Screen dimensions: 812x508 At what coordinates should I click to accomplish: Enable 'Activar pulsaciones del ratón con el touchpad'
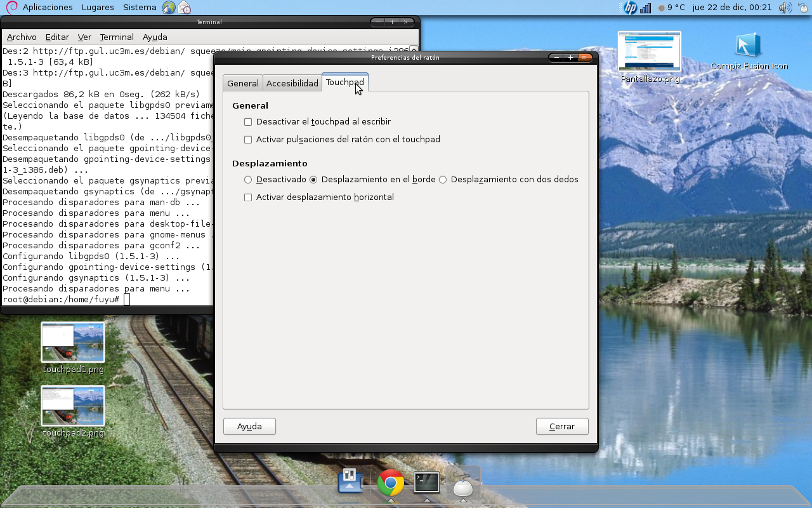247,139
